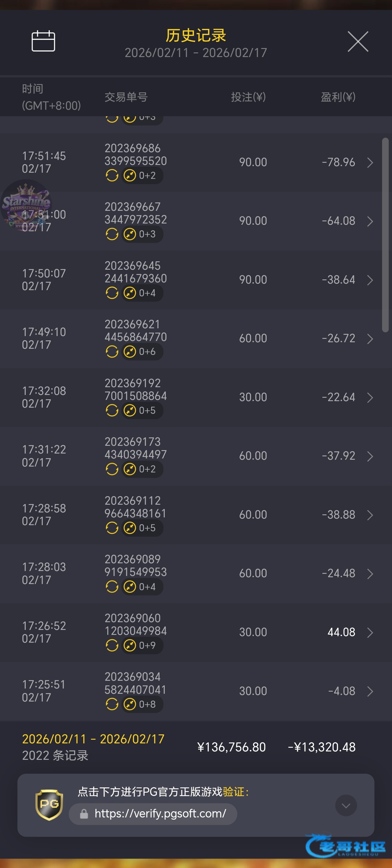Click the replay icon on the 17:49:10 record
This screenshot has width=392, height=868.
coord(112,352)
